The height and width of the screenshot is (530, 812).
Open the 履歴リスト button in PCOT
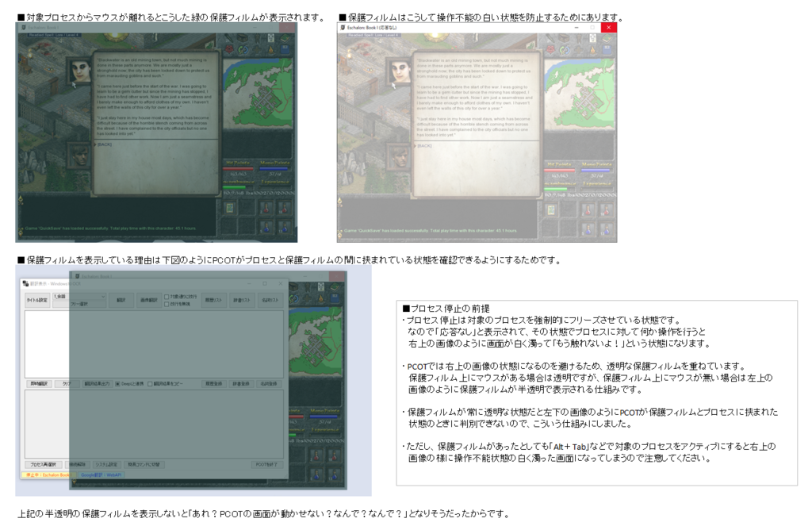(x=214, y=301)
